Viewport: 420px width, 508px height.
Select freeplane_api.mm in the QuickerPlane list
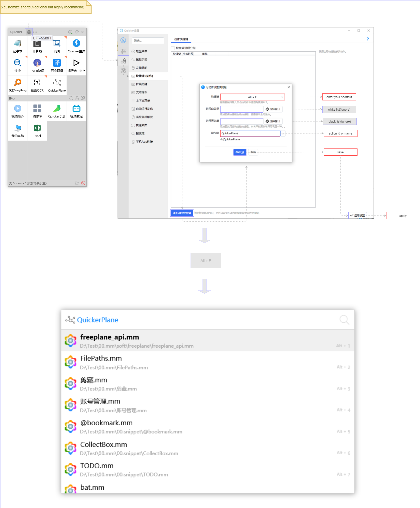208,341
